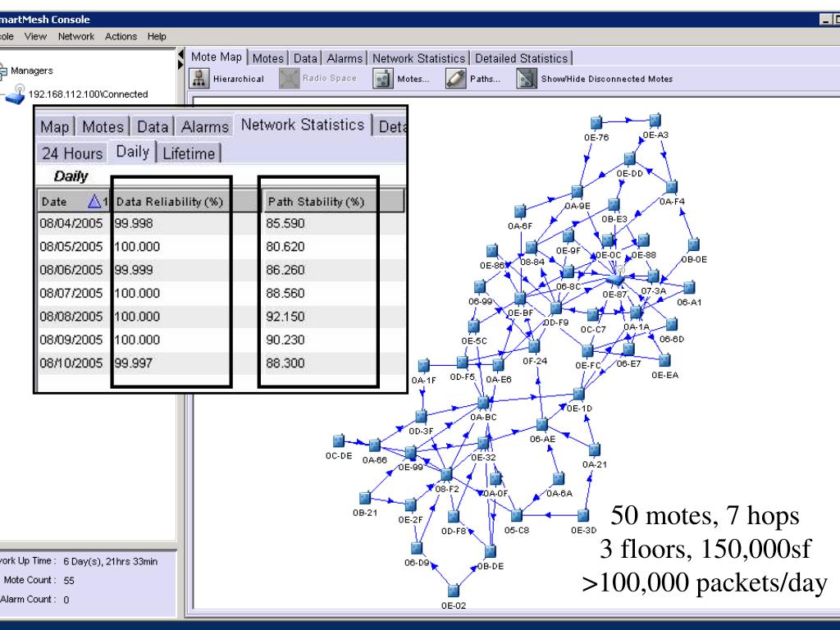
Task: Open the Motes... filter icon
Action: click(x=382, y=79)
